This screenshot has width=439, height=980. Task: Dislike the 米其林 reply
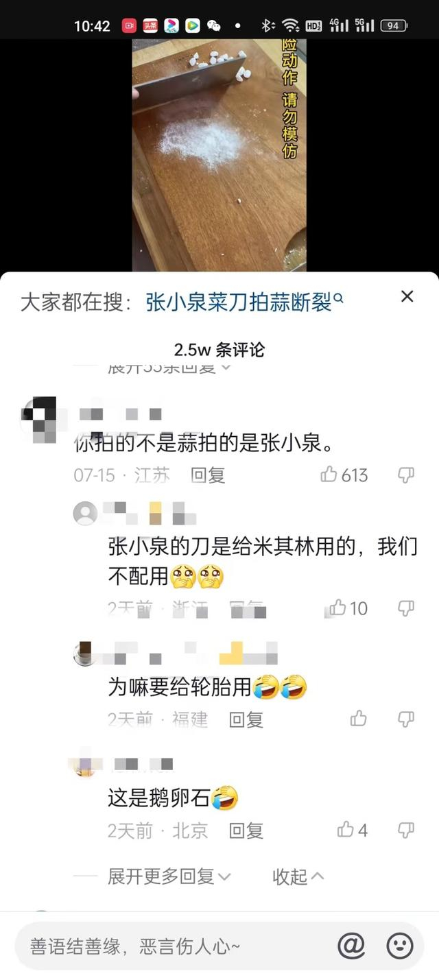[406, 608]
